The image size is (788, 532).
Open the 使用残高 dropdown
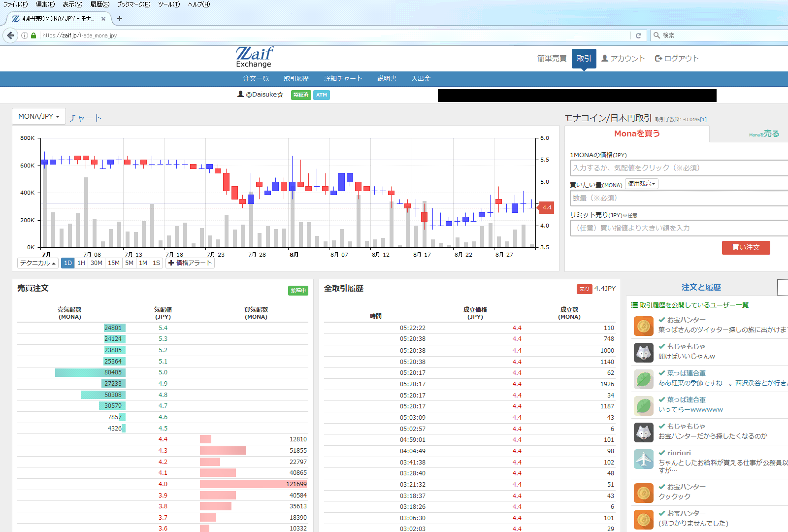[641, 184]
